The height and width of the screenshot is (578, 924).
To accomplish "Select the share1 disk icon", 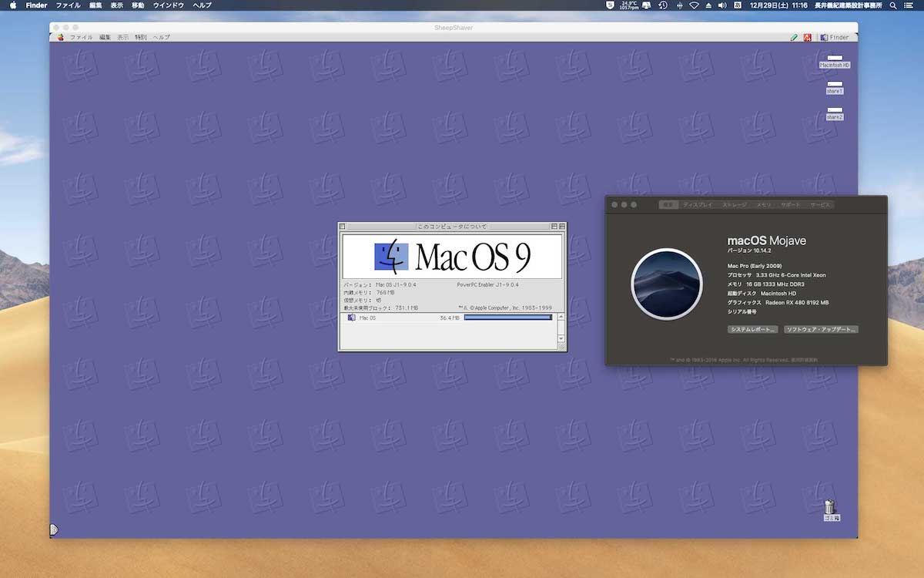I will [835, 87].
